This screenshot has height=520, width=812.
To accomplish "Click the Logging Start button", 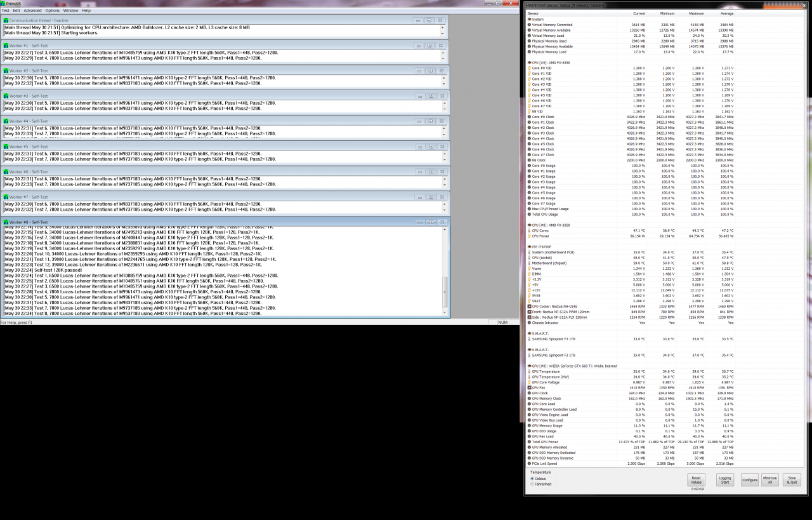I will click(724, 480).
